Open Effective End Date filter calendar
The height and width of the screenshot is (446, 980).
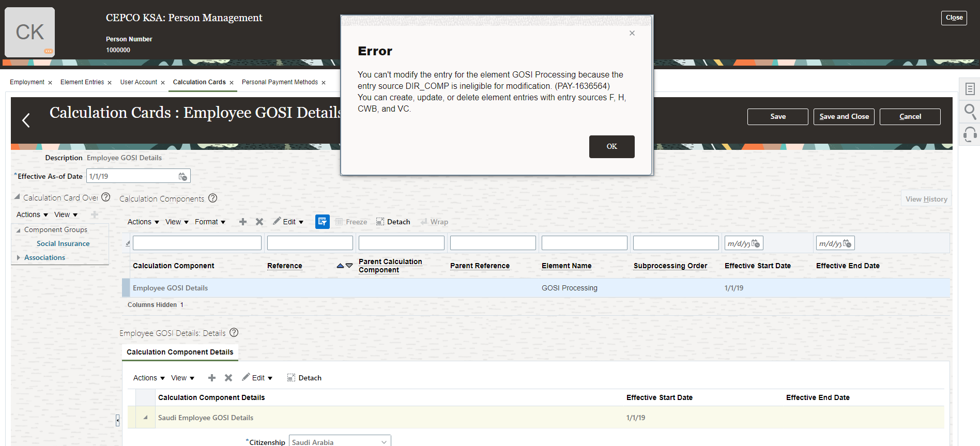pyautogui.click(x=847, y=243)
